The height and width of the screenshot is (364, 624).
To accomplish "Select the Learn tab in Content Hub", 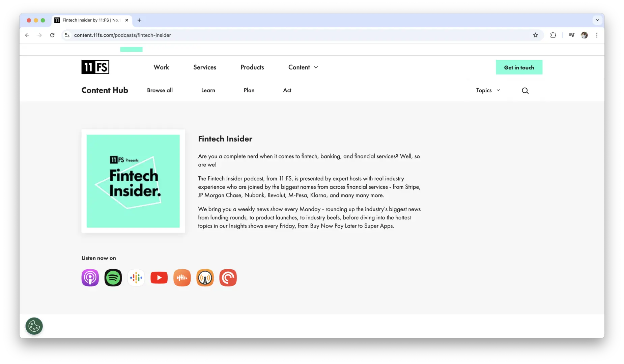I will (x=208, y=90).
